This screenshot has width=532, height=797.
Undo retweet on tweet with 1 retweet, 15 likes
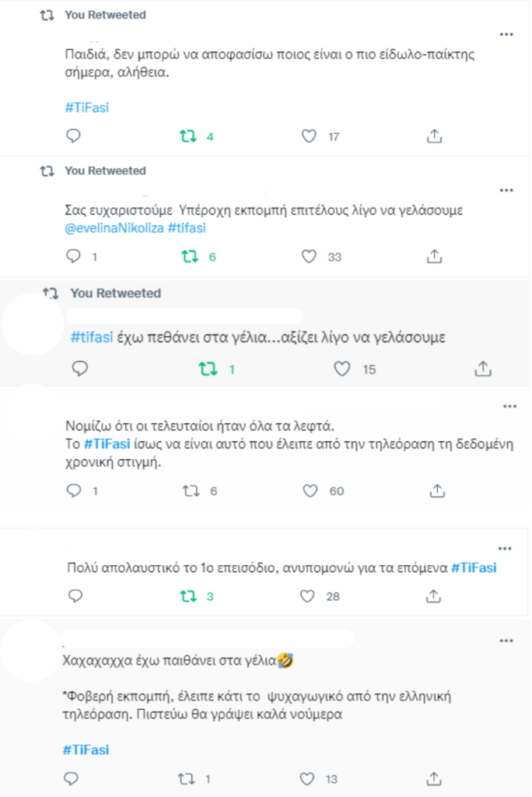click(208, 369)
